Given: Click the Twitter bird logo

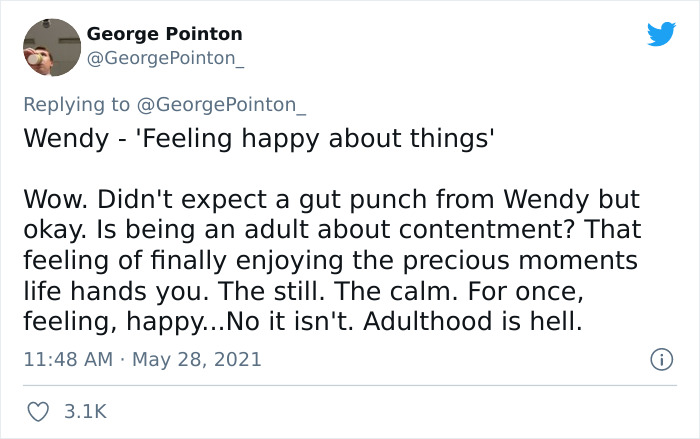Looking at the screenshot, I should tap(661, 34).
